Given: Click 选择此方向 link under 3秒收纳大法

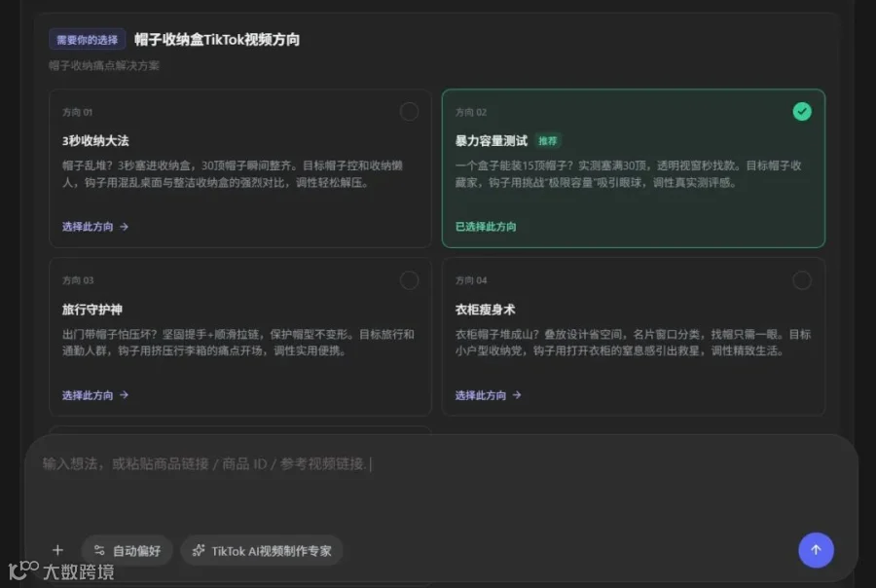Looking at the screenshot, I should point(95,227).
